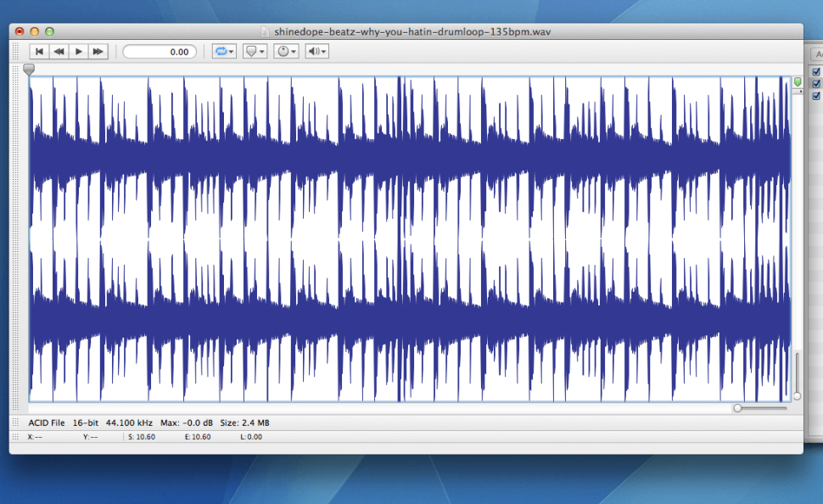
Task: Toggle the third checkbox in right panel
Action: (816, 95)
